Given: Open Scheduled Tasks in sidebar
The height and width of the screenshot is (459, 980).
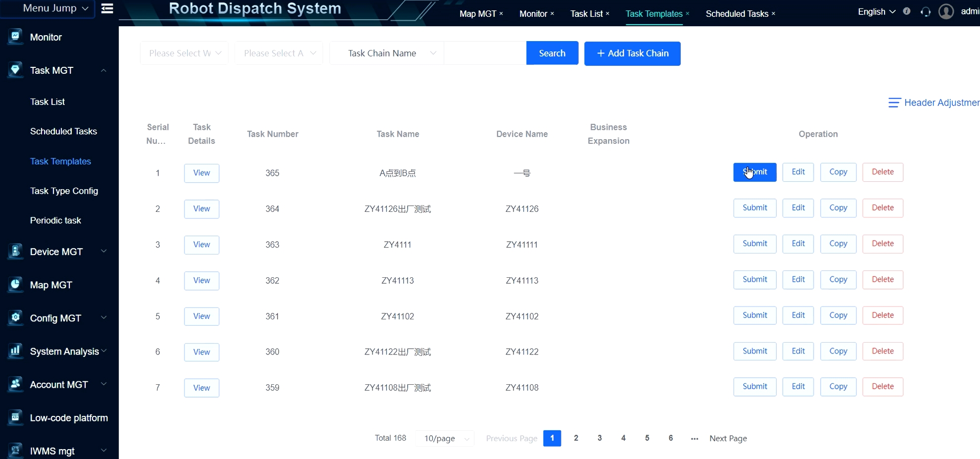Looking at the screenshot, I should (x=63, y=131).
